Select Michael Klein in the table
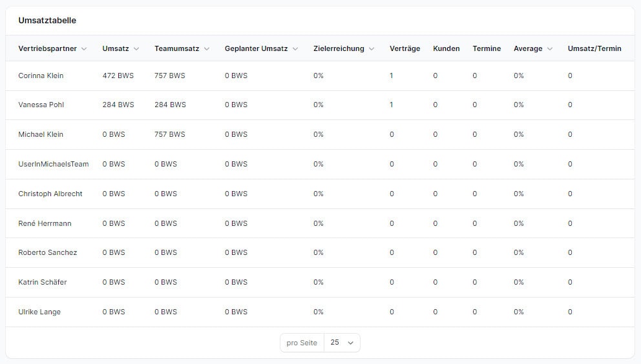Screen dimensions: 641x364 click(41, 134)
